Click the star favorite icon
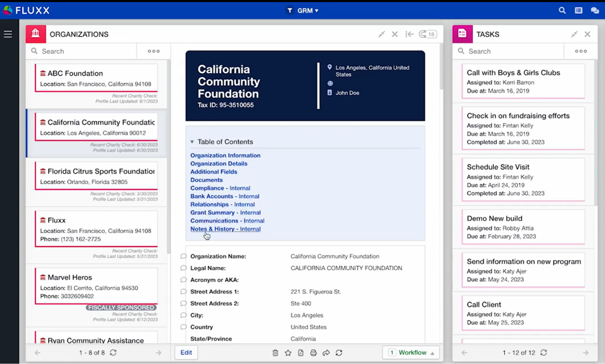605x364 pixels. pyautogui.click(x=288, y=353)
